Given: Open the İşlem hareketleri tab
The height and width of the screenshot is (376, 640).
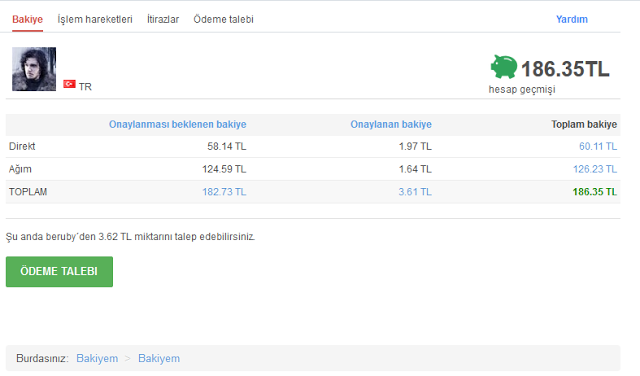Looking at the screenshot, I should [95, 19].
